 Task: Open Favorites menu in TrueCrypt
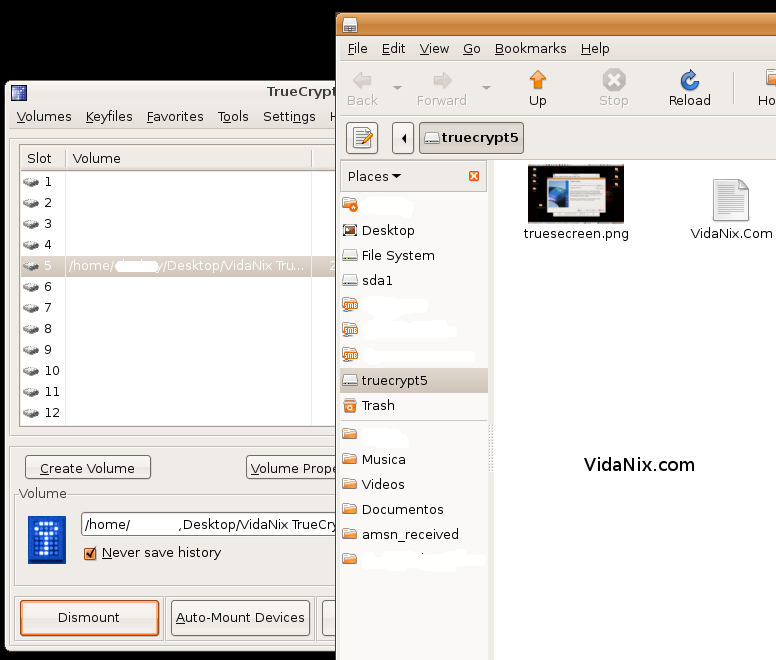175,117
